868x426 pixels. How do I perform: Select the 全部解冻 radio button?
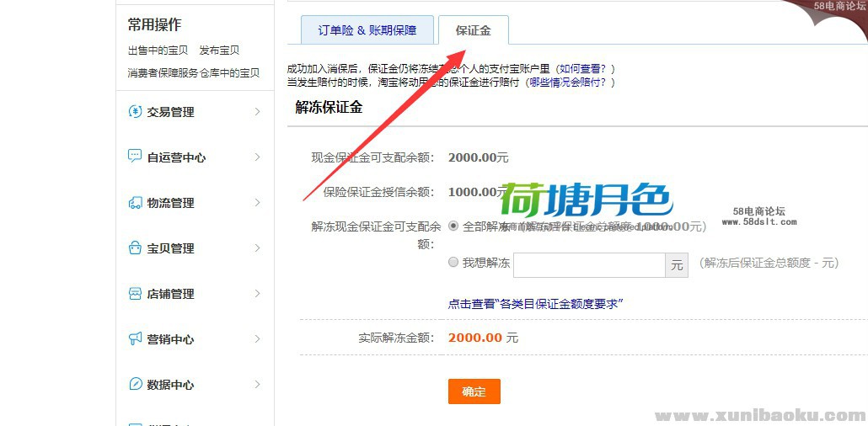(453, 226)
